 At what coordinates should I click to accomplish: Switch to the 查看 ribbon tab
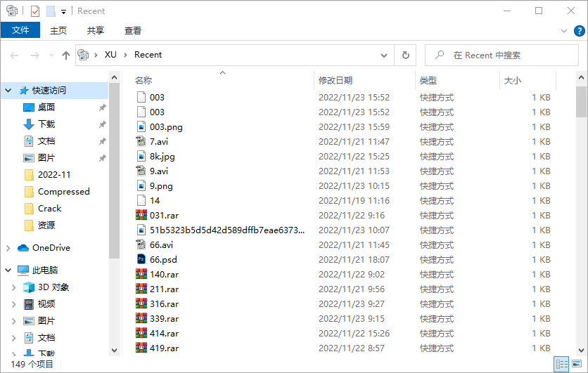(132, 30)
